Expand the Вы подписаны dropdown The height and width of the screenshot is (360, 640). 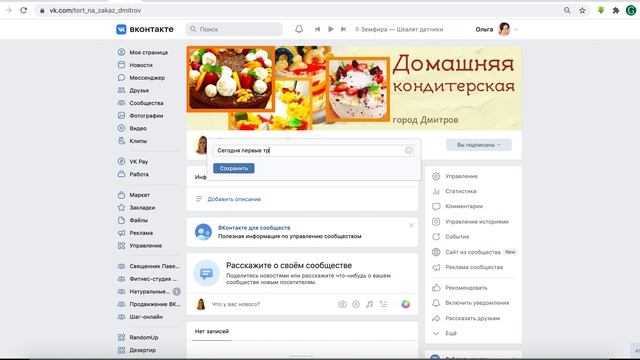point(478,145)
